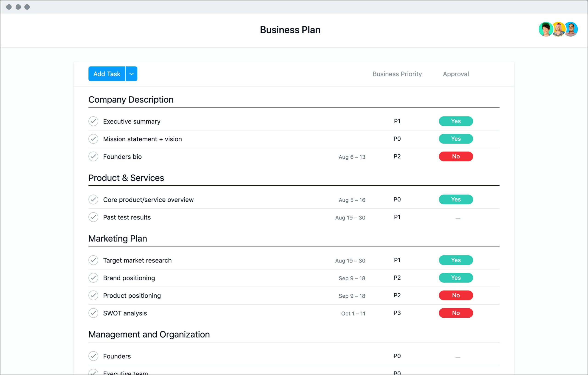
Task: Change Executive summary P1 priority
Action: coord(397,121)
